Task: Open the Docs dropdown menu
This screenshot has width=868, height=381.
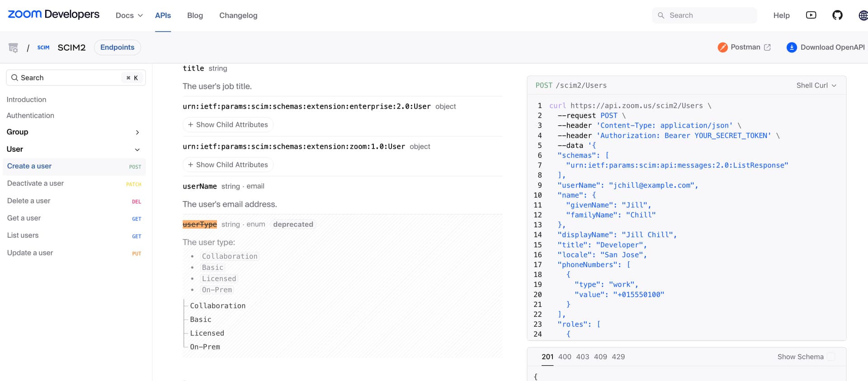Action: [x=129, y=15]
